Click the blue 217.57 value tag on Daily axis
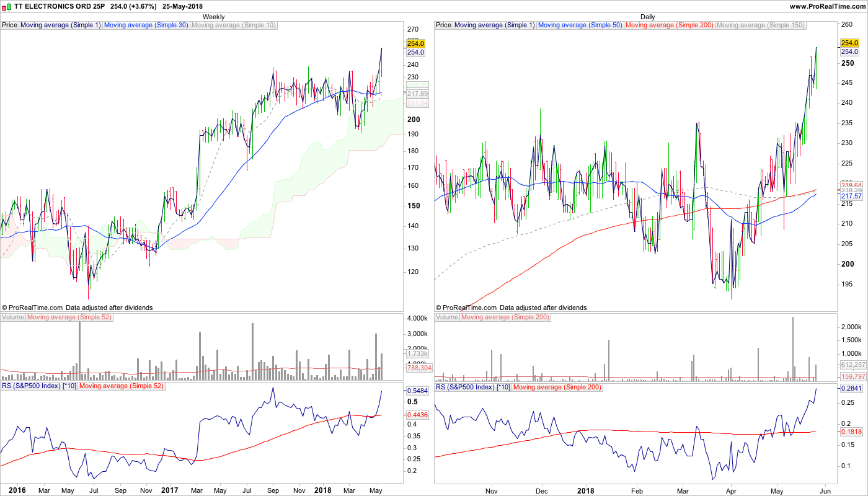Image resolution: width=868 pixels, height=496 pixels. [852, 196]
